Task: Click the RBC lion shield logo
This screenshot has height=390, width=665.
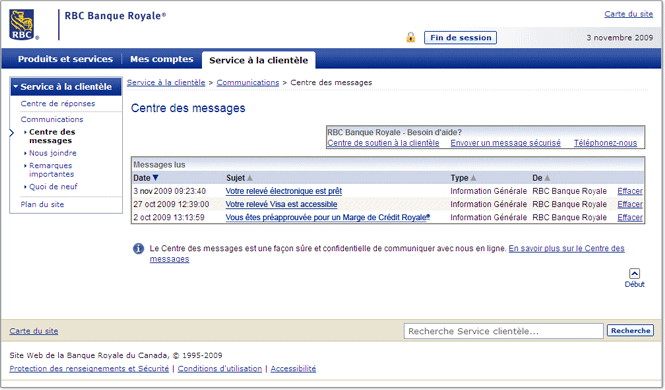Action: pos(22,25)
